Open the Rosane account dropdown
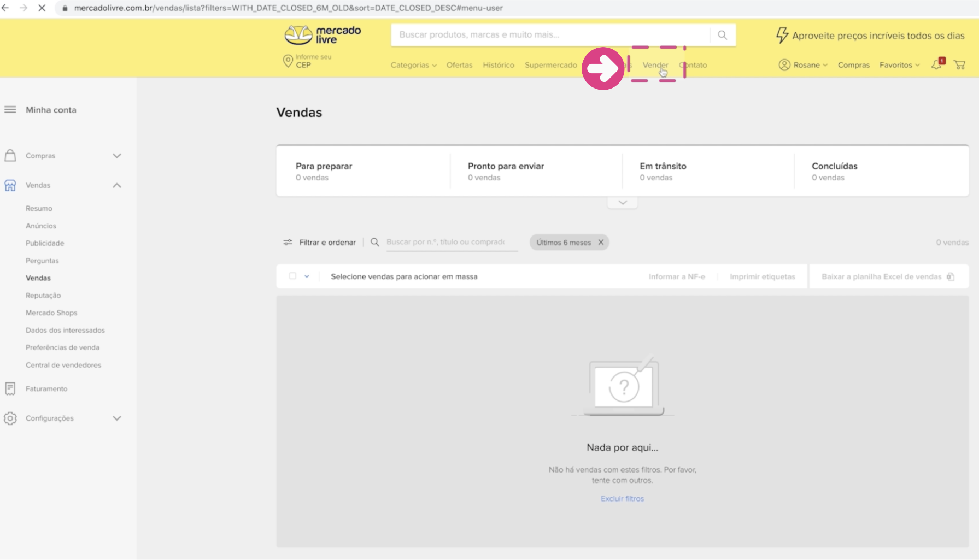The width and height of the screenshot is (979, 560). pyautogui.click(x=810, y=65)
